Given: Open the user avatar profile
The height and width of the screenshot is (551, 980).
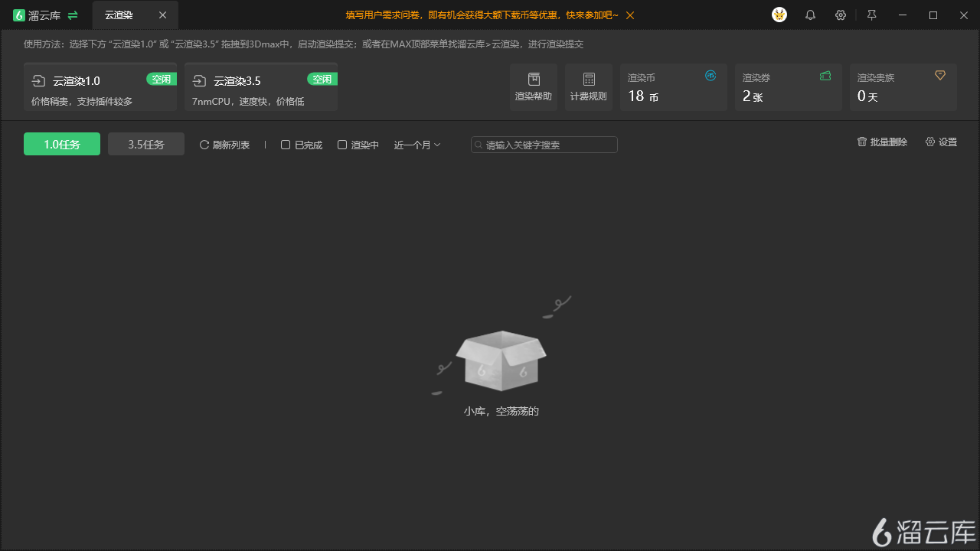Looking at the screenshot, I should point(779,15).
